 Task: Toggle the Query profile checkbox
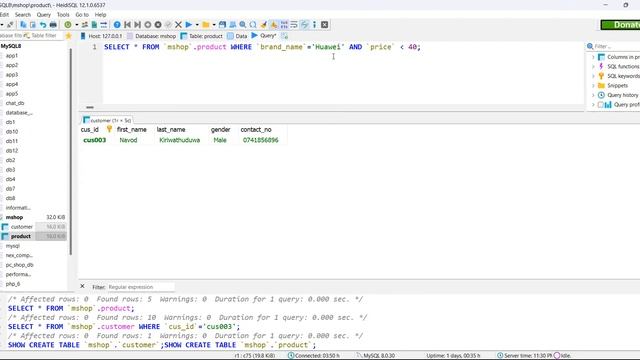click(x=600, y=105)
